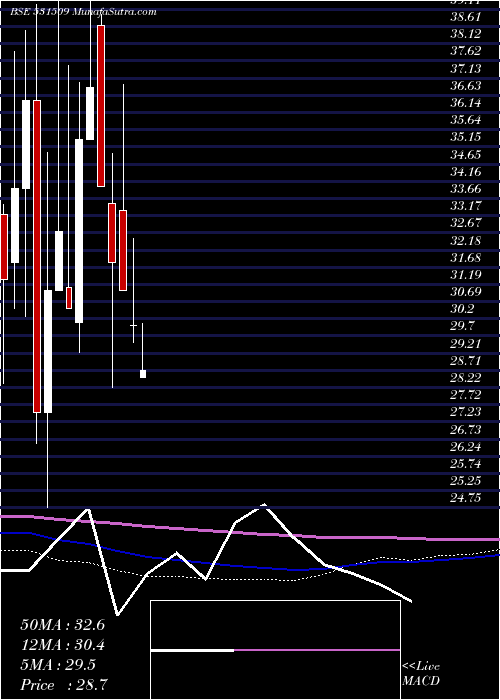Select the 36.14 price axis label
This screenshot has height=700, width=500.
tap(466, 103)
